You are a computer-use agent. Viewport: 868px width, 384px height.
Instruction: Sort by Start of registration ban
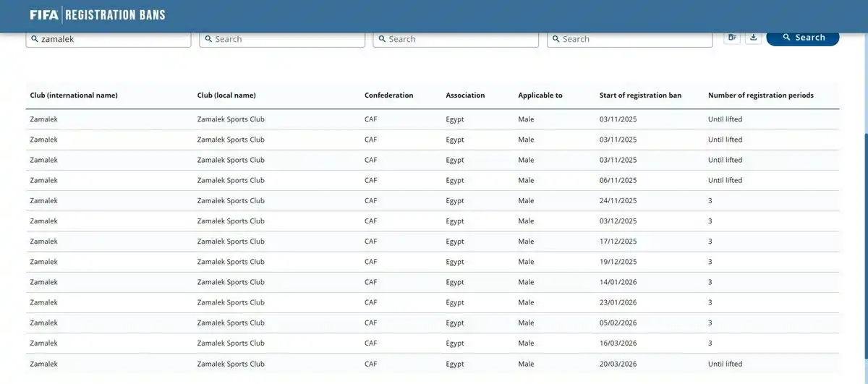[x=640, y=95]
